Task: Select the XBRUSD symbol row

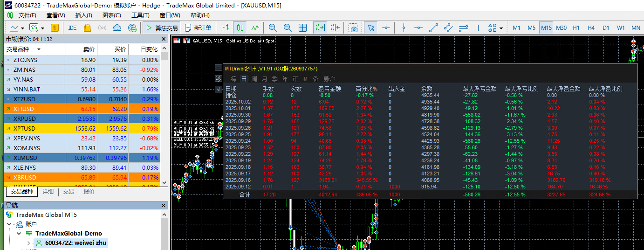Action: (x=82, y=177)
